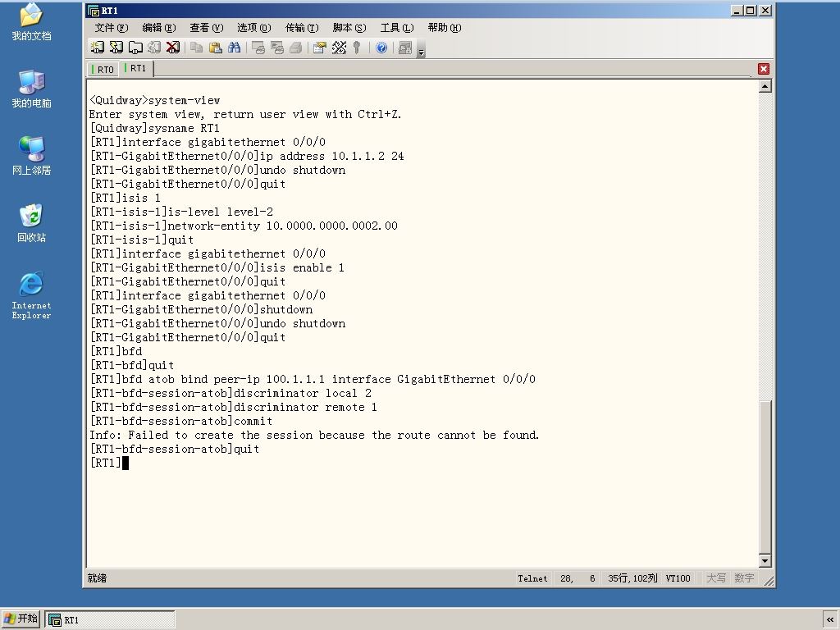The height and width of the screenshot is (630, 840).
Task: Open the 选项(O) menu
Action: coord(254,28)
